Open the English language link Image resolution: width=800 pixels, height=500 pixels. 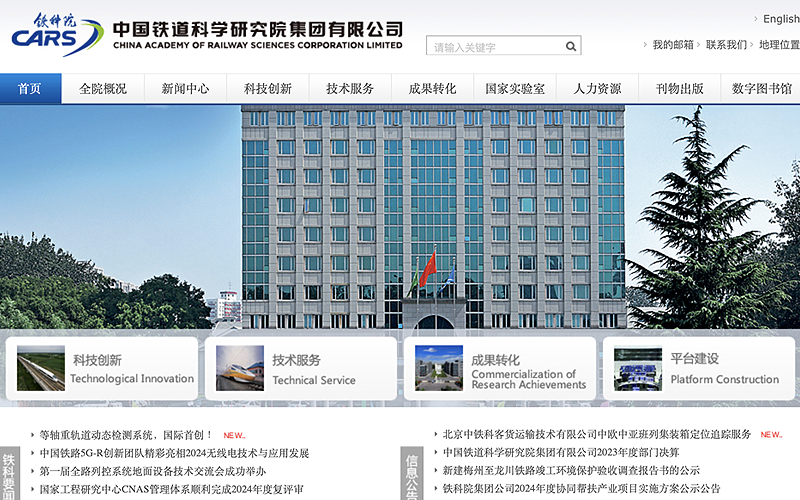click(x=781, y=19)
